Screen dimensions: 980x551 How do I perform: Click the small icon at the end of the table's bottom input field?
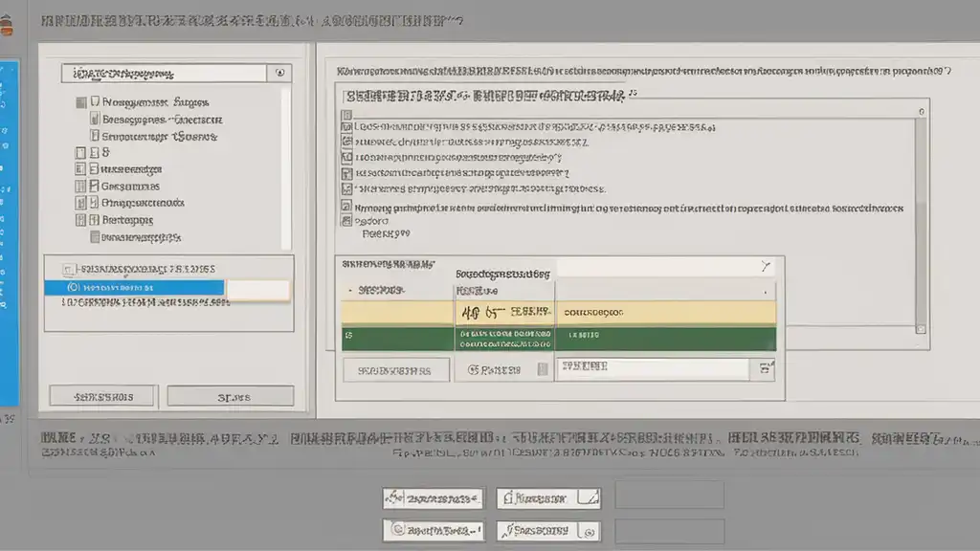point(764,368)
